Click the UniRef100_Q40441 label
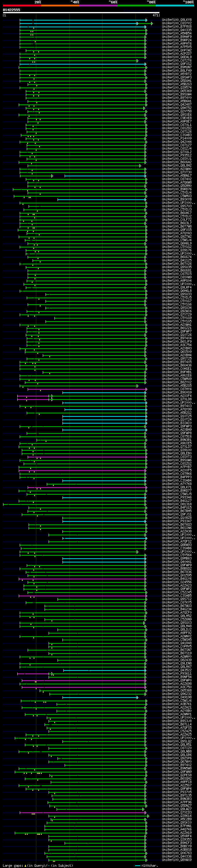The width and height of the screenshot is (197, 868). (x=177, y=562)
